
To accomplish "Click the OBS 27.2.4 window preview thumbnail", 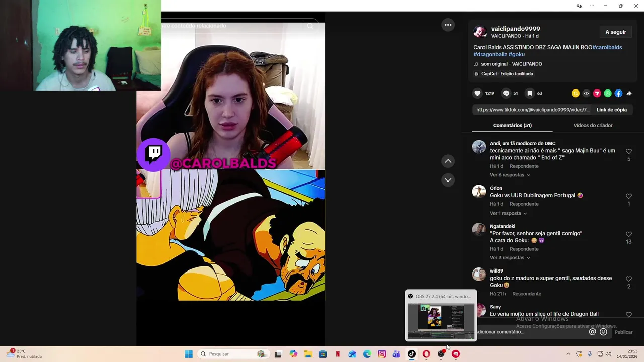I will [441, 321].
